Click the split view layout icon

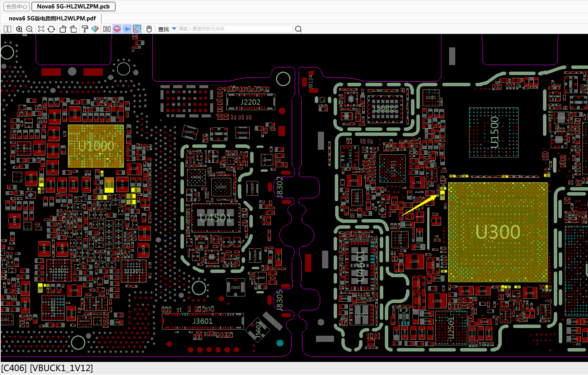tap(7, 29)
